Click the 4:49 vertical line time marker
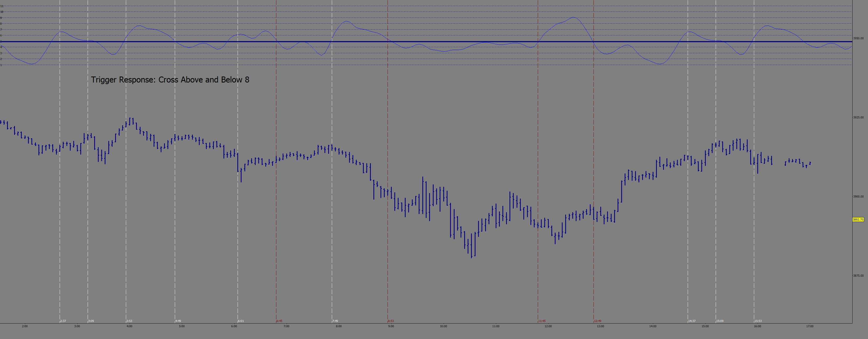 click(178, 321)
